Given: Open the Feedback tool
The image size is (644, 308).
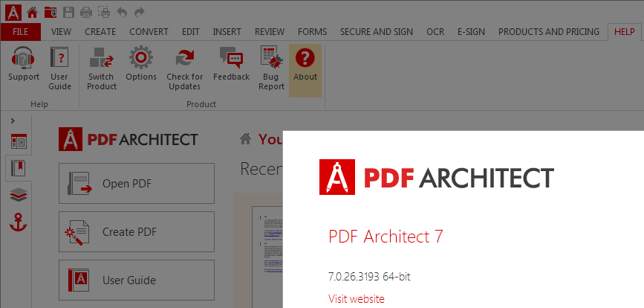Looking at the screenshot, I should 231,64.
